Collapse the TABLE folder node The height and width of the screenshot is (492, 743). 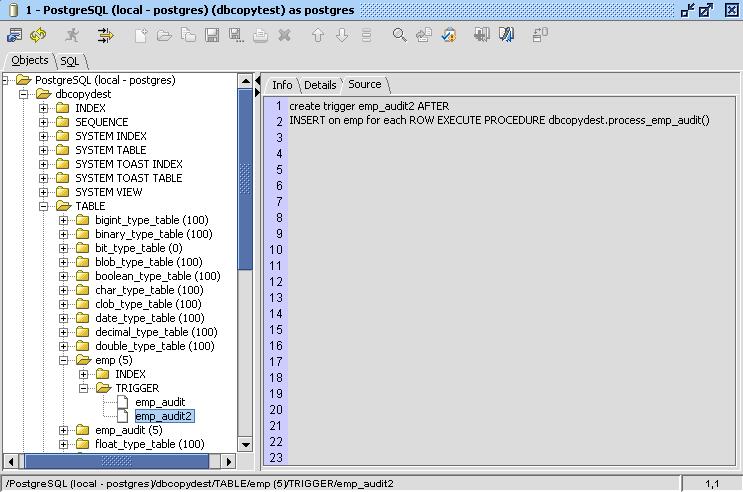click(44, 206)
